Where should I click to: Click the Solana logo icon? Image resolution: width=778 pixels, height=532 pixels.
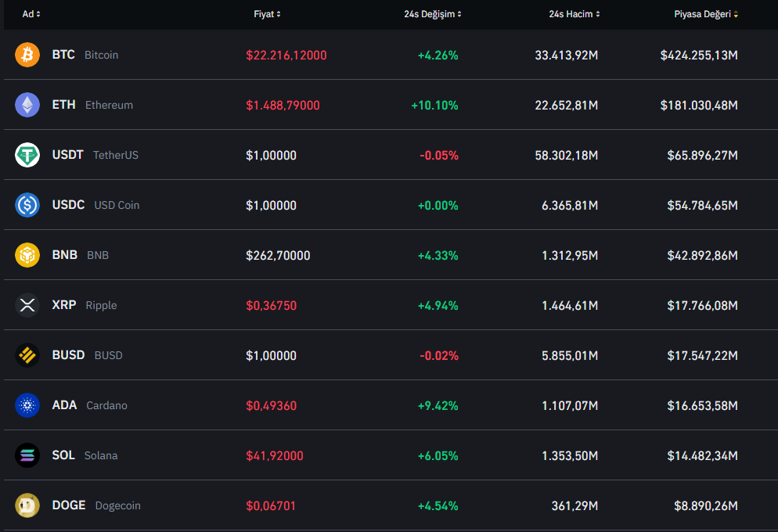click(x=27, y=455)
